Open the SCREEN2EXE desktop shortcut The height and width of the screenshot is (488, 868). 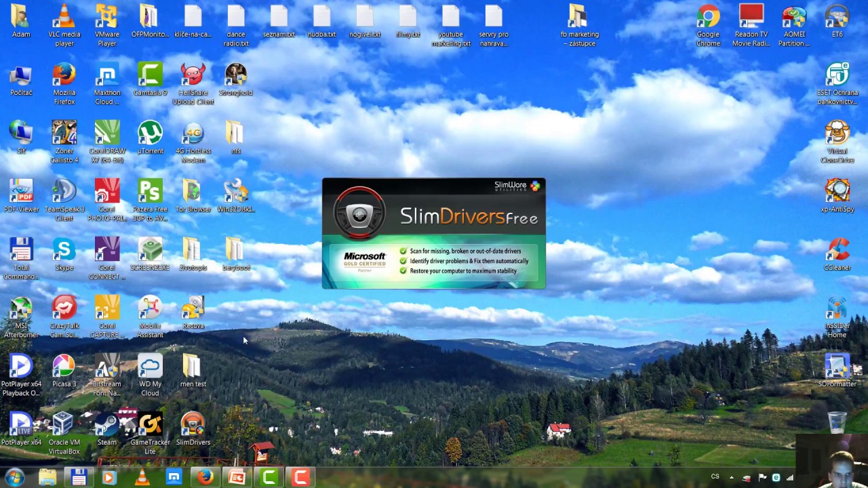pos(150,255)
